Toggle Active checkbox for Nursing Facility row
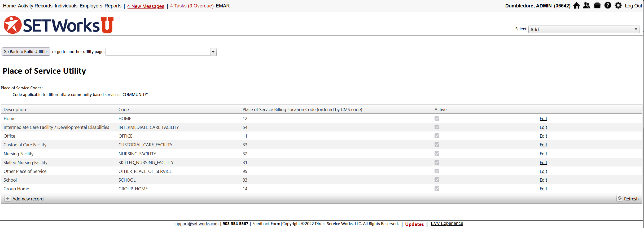The width and height of the screenshot is (644, 228). [x=437, y=154]
